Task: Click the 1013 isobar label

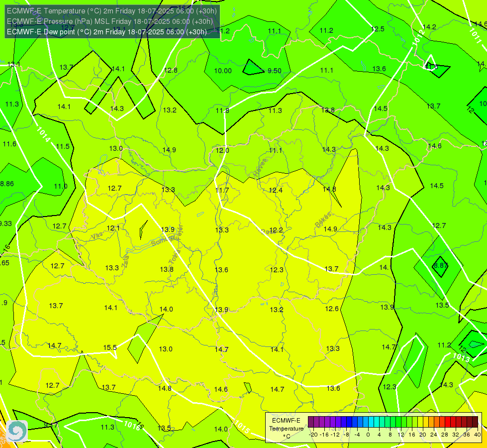Action: (x=461, y=357)
